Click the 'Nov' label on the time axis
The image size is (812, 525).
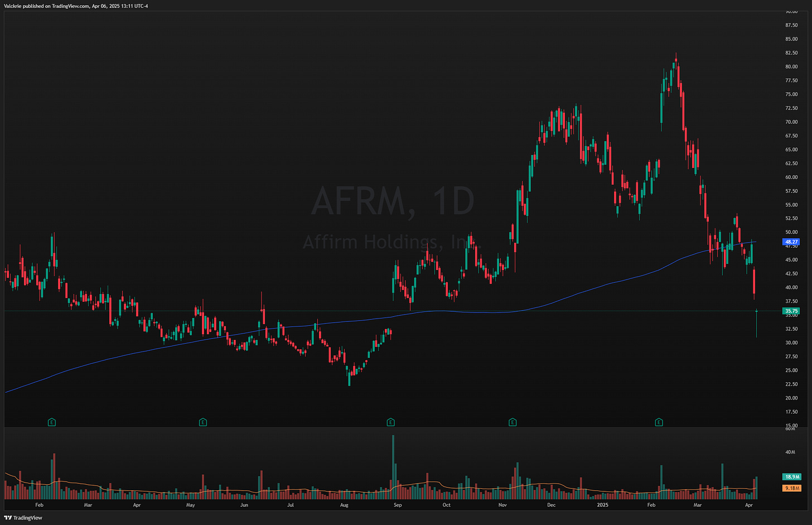[x=503, y=505]
